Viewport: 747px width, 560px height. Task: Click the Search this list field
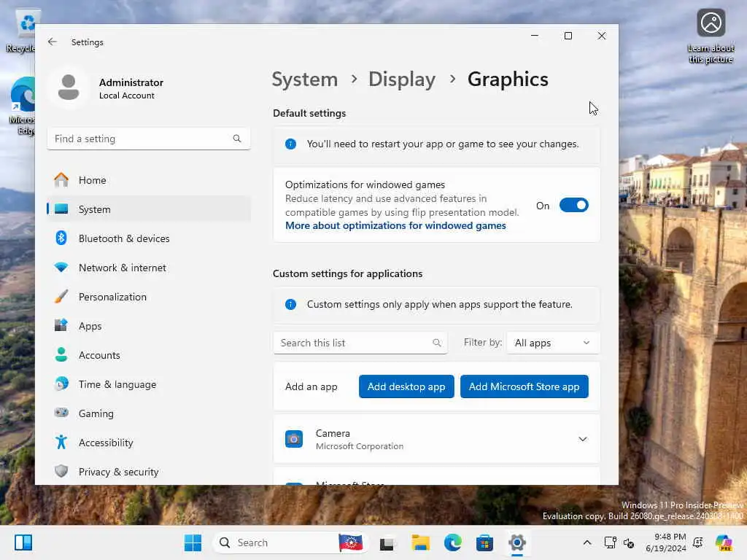coord(360,343)
